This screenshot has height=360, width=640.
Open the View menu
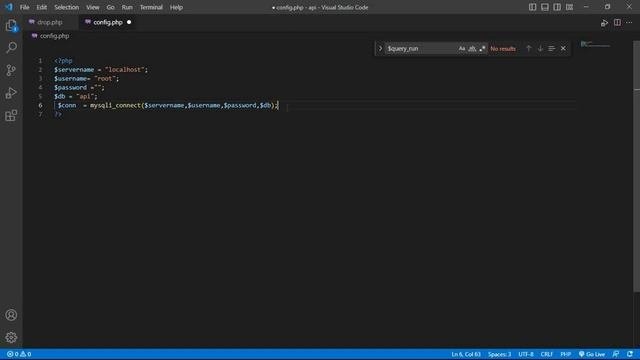pyautogui.click(x=93, y=7)
